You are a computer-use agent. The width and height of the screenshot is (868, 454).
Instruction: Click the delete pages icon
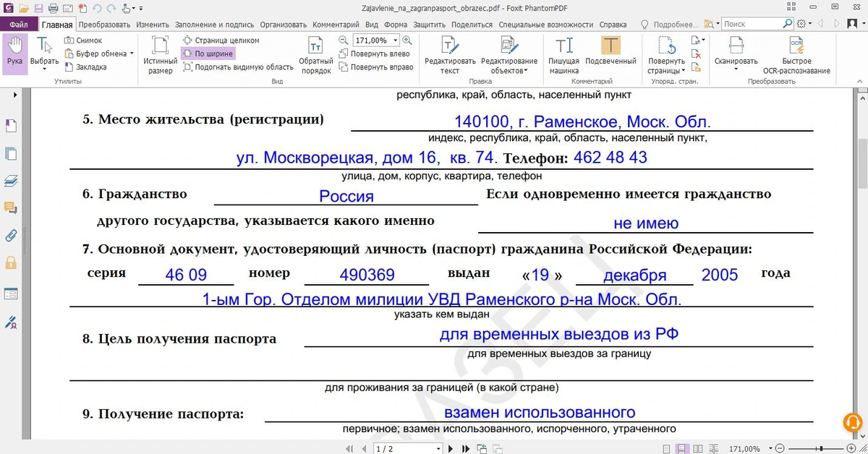tap(696, 53)
